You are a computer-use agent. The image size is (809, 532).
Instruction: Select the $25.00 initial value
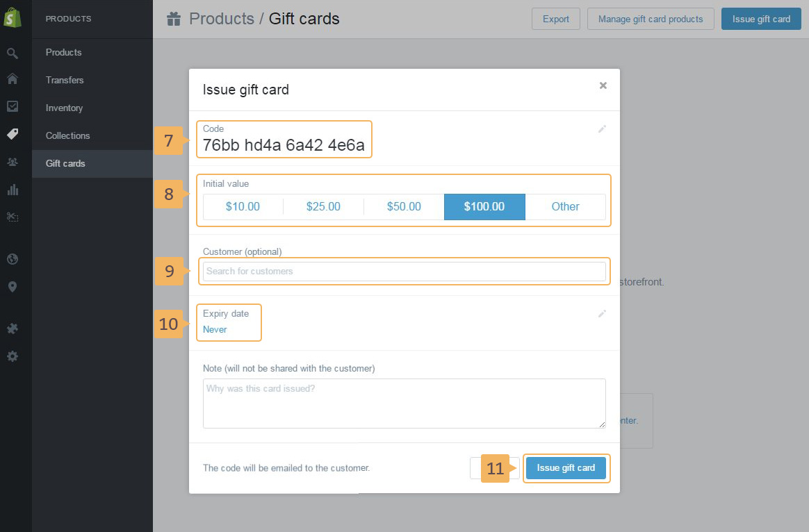coord(323,206)
